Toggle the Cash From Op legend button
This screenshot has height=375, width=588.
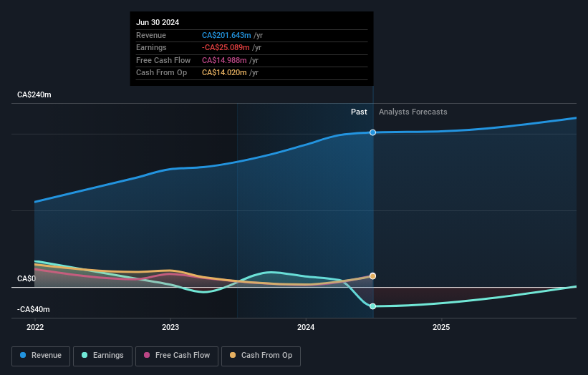261,356
